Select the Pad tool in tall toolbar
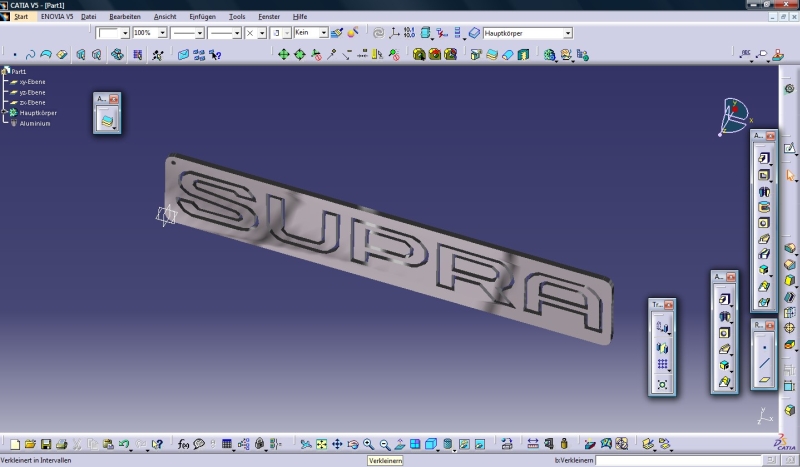 (x=764, y=158)
